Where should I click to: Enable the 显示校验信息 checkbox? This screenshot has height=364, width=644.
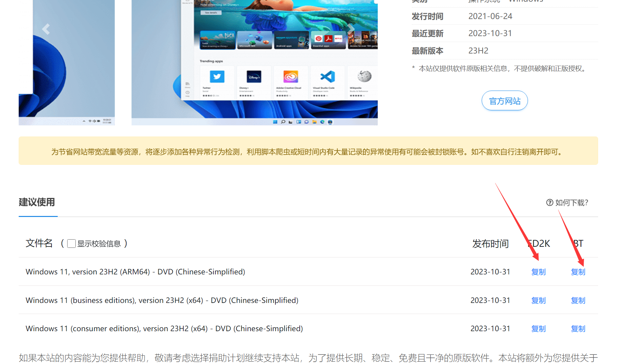[x=71, y=244]
